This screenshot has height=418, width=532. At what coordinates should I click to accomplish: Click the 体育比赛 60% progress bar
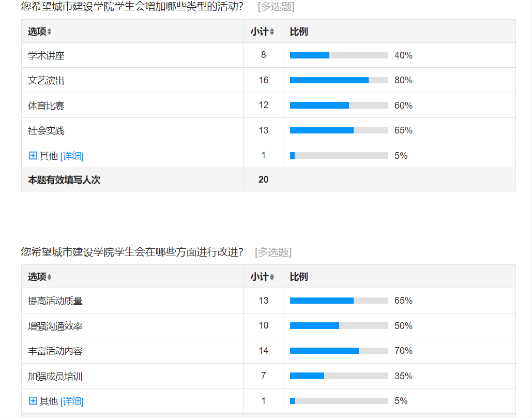click(339, 105)
